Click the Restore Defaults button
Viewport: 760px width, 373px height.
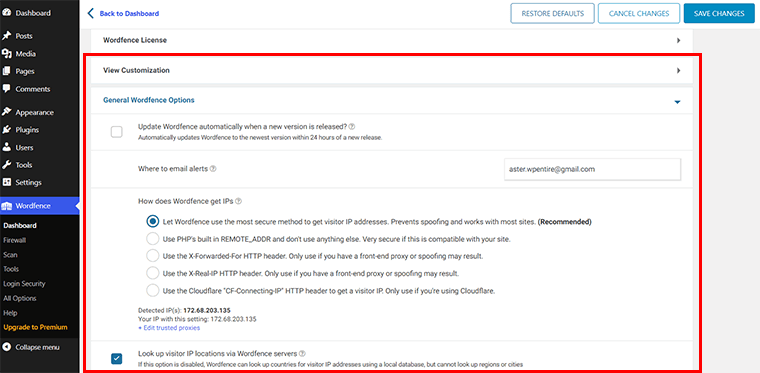click(x=552, y=14)
